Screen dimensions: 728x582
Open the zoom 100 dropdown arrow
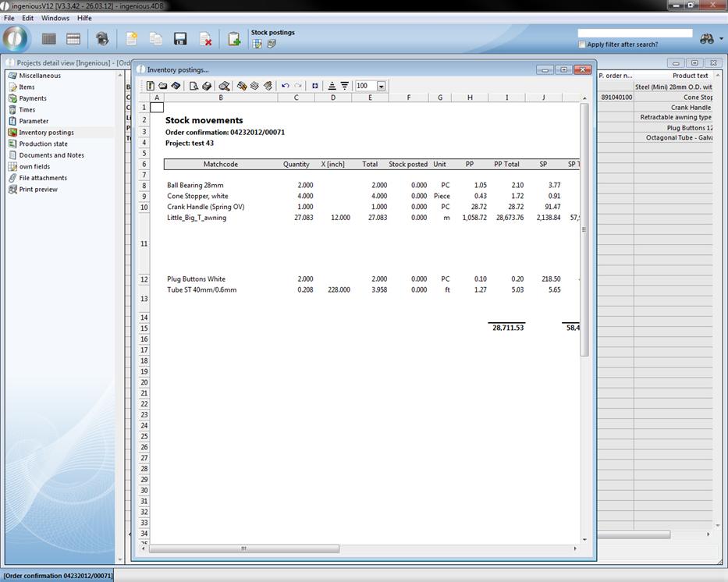tap(381, 86)
